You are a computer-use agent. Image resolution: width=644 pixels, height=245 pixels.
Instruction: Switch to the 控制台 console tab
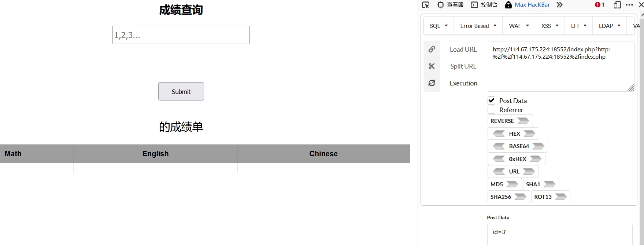pos(484,5)
